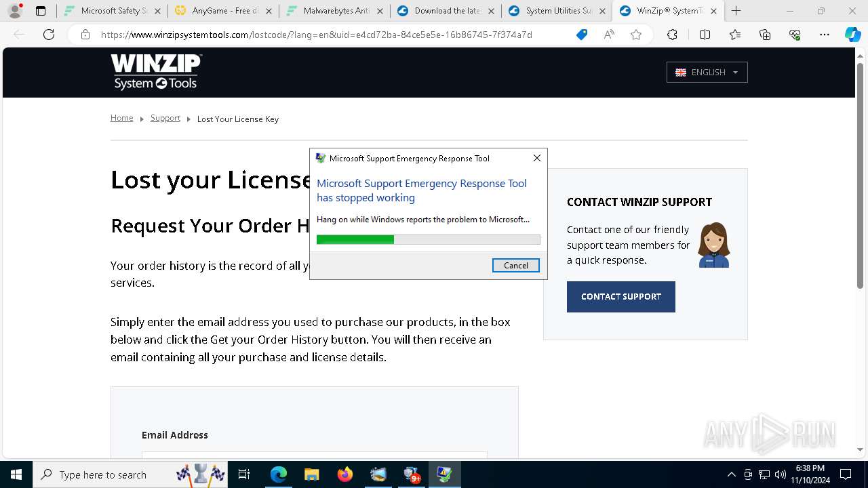The image size is (868, 488).
Task: Open Browser essentials heart icon
Action: pos(795,35)
